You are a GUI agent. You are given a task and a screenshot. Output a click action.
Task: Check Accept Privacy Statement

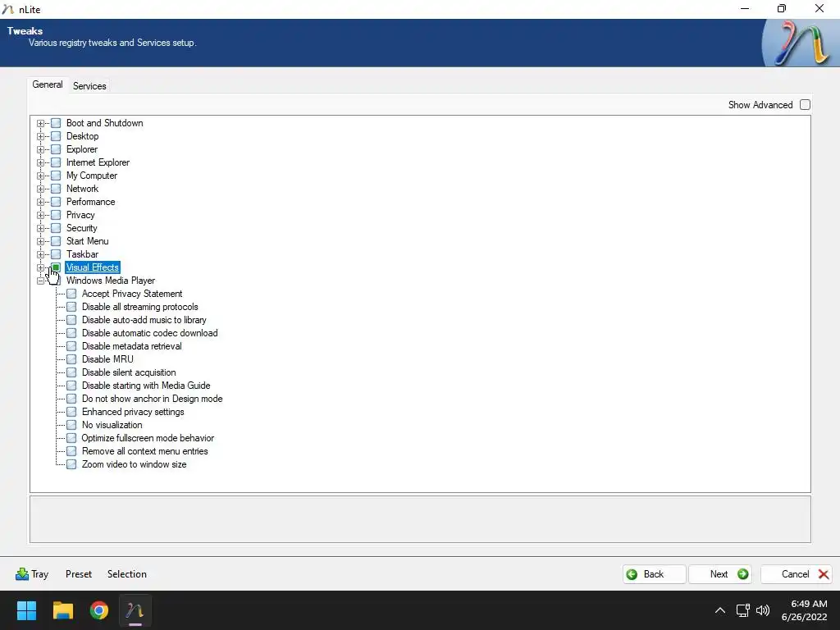[71, 294]
